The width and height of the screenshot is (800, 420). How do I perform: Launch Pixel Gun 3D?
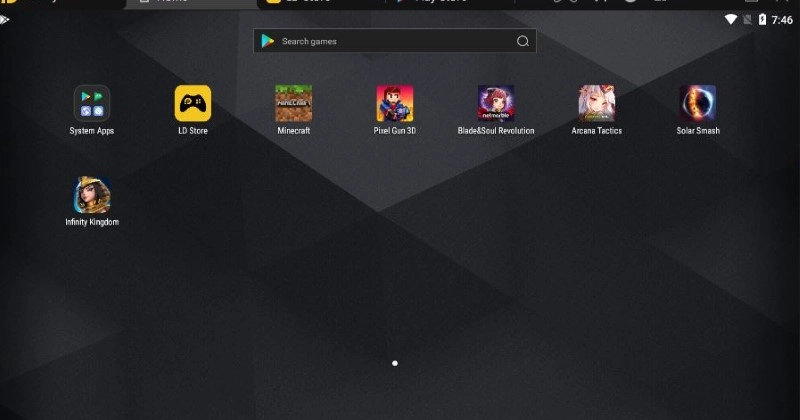tap(395, 103)
